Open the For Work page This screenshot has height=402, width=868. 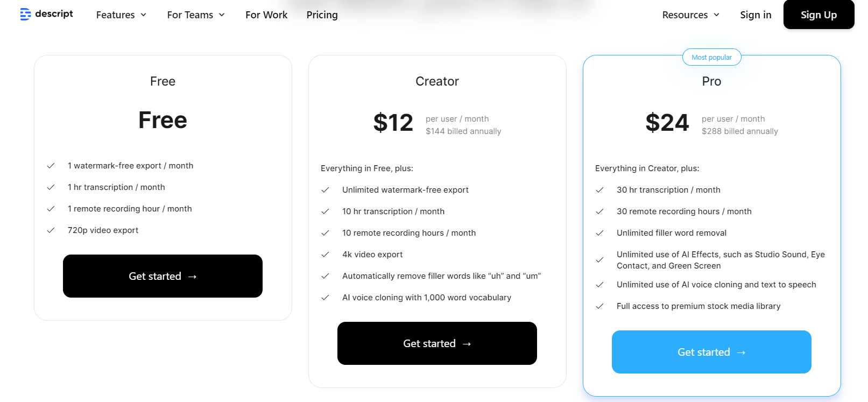point(266,15)
